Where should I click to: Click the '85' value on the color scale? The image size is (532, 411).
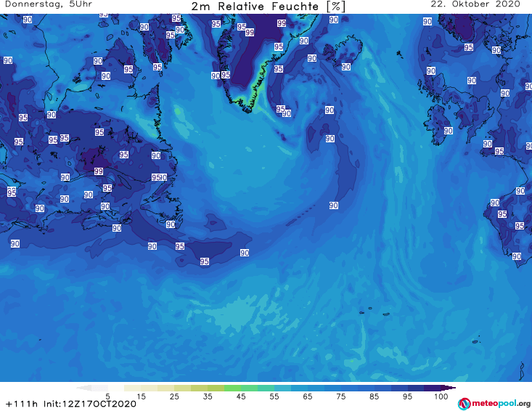(375, 396)
